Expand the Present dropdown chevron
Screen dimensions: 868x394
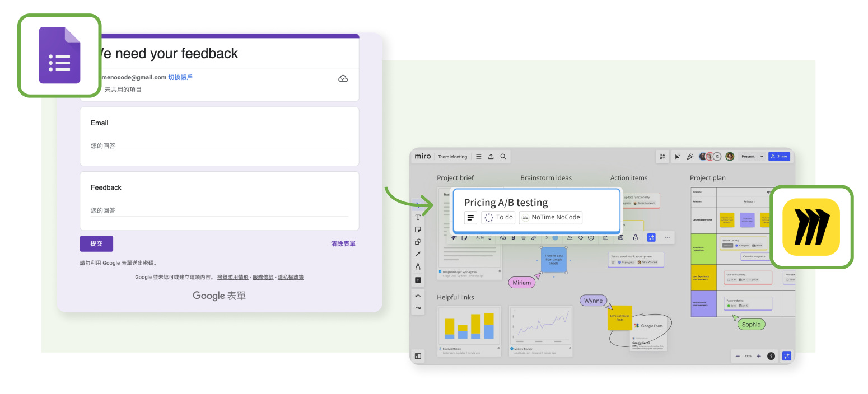tap(762, 157)
